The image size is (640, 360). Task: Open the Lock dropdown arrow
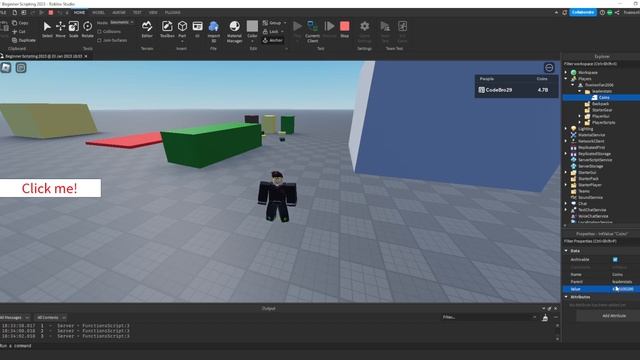point(282,31)
